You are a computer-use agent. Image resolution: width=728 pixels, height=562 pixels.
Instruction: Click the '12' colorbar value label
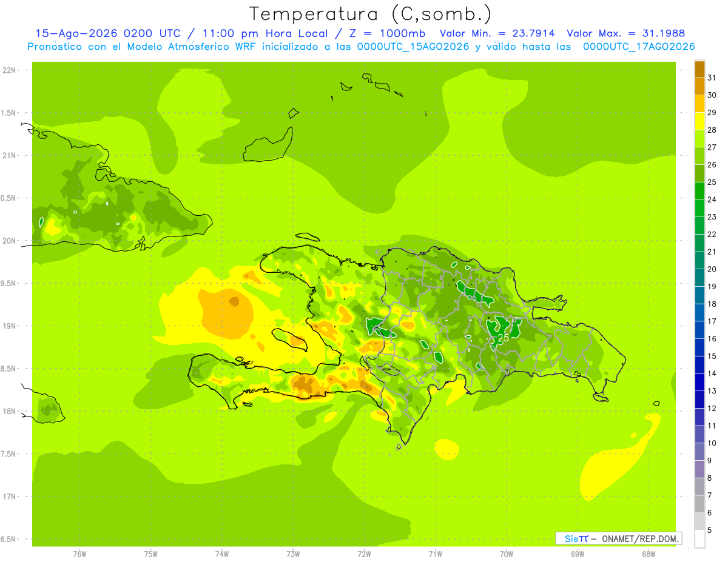[x=712, y=409]
